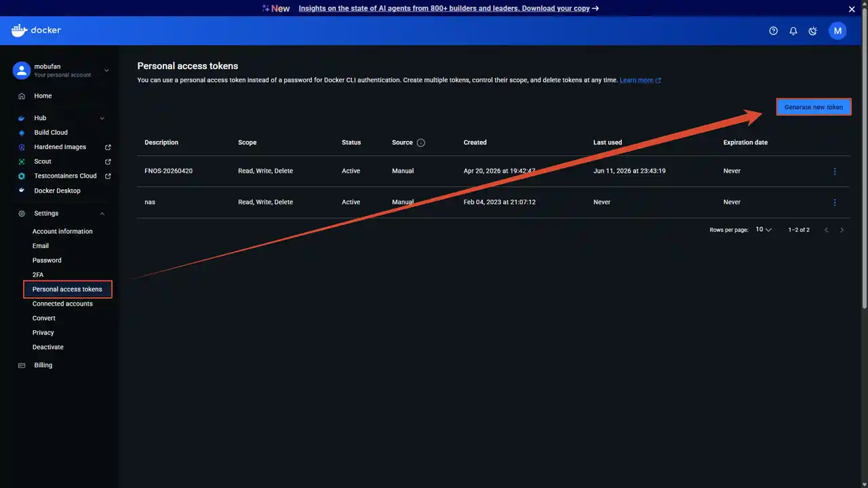This screenshot has width=868, height=488.
Task: Open actions menu for FNOS-20260420 token
Action: point(835,171)
